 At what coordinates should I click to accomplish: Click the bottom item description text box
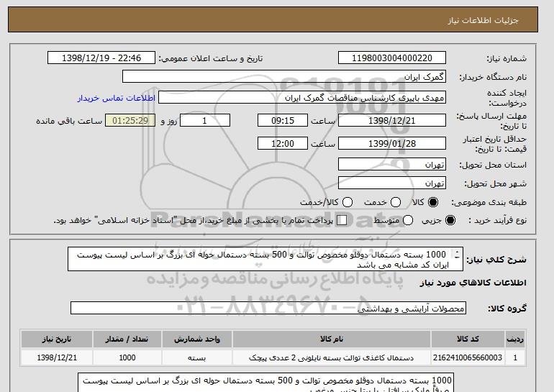click(265, 383)
